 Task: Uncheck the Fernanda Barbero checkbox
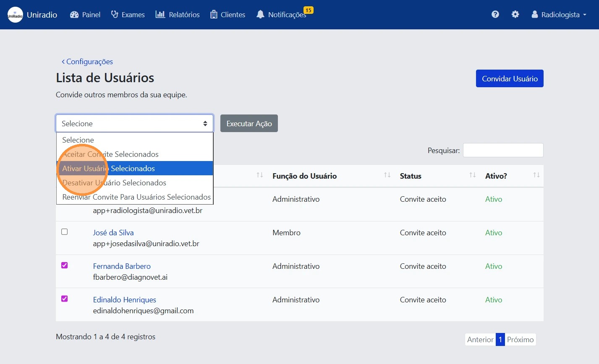(x=65, y=265)
